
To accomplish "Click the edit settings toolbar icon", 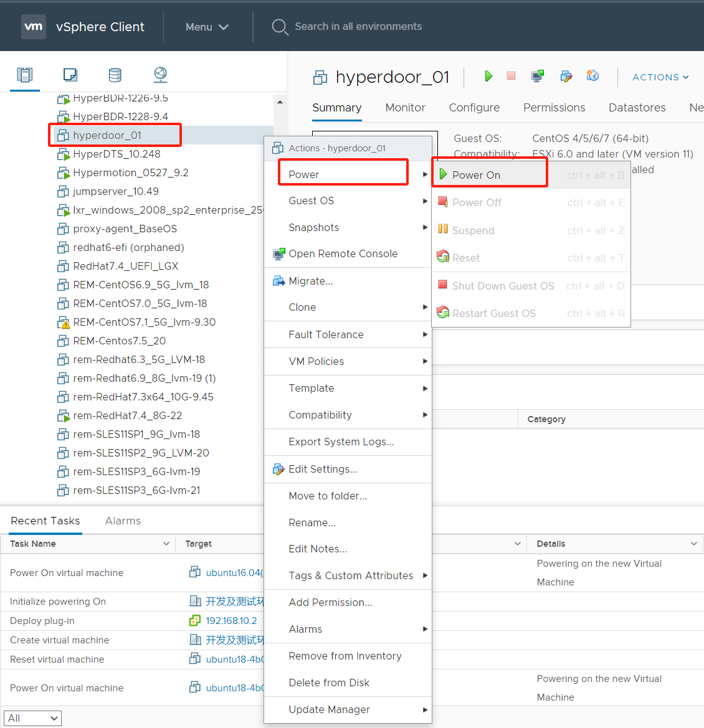I will 566,76.
